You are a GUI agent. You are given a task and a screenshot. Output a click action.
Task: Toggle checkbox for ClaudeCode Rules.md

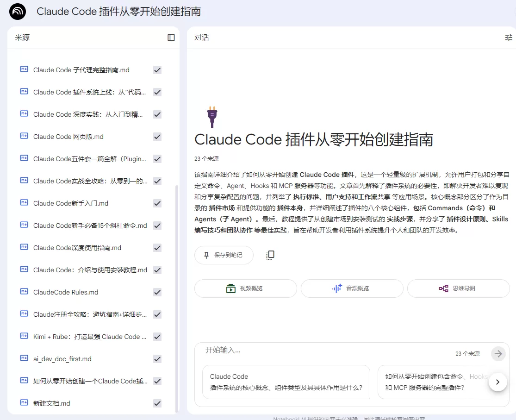click(157, 292)
